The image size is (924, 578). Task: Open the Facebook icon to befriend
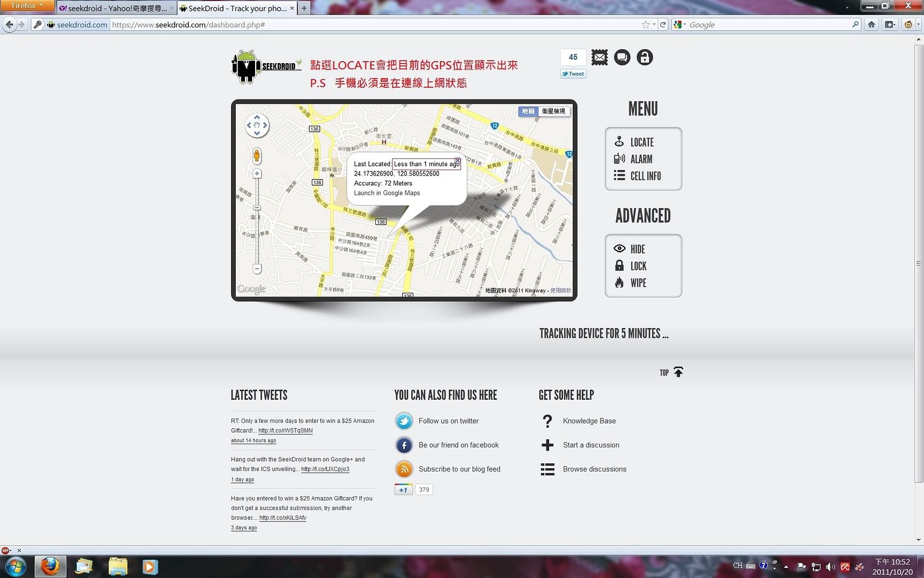(x=404, y=445)
